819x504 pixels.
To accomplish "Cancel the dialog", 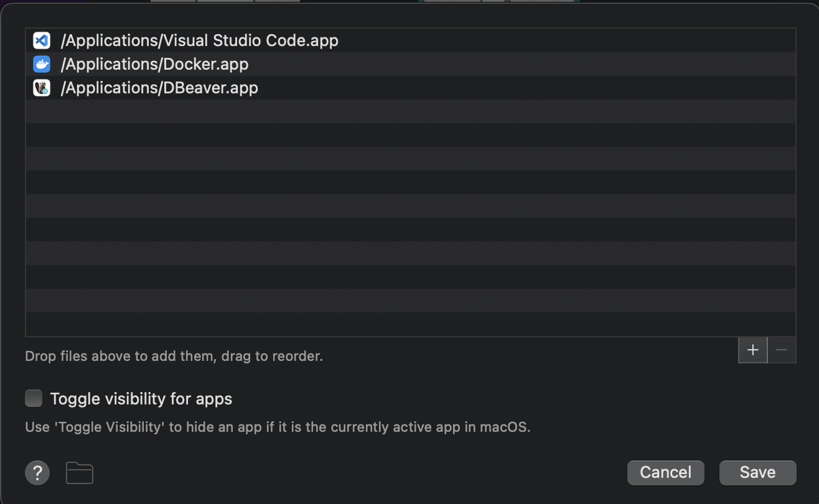I will point(665,472).
